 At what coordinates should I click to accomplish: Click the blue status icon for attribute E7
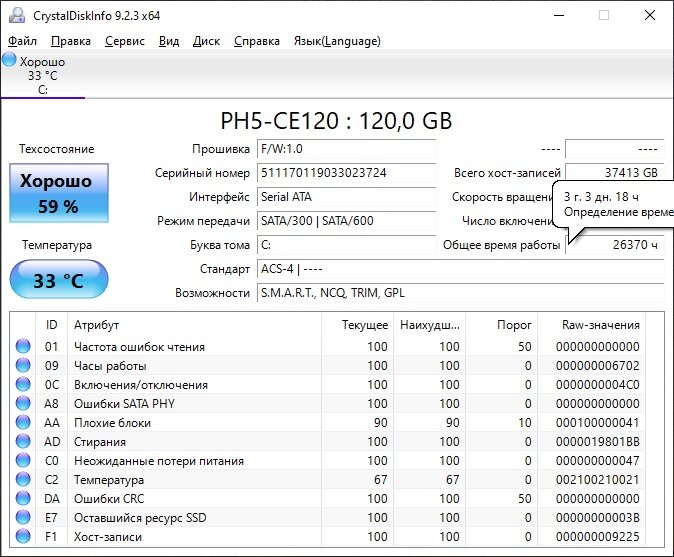23,517
